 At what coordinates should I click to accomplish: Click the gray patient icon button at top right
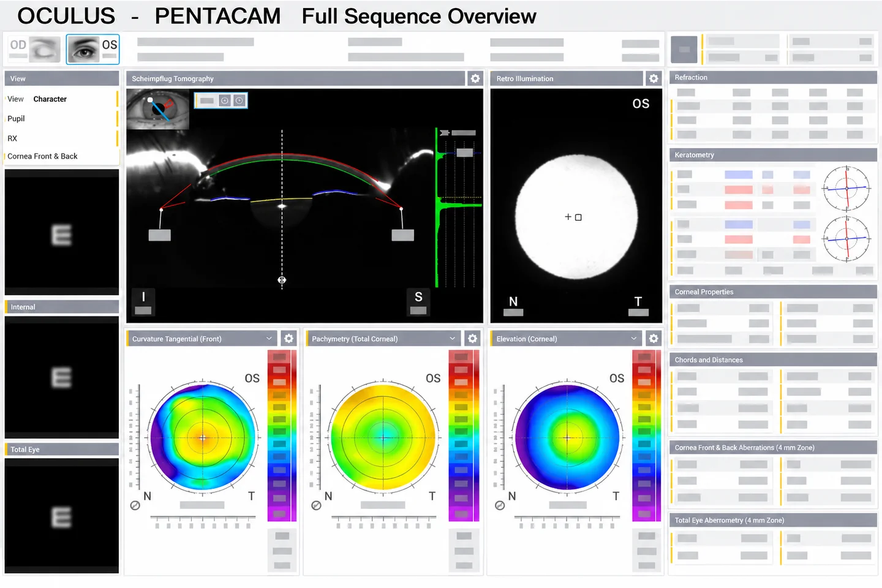point(684,50)
